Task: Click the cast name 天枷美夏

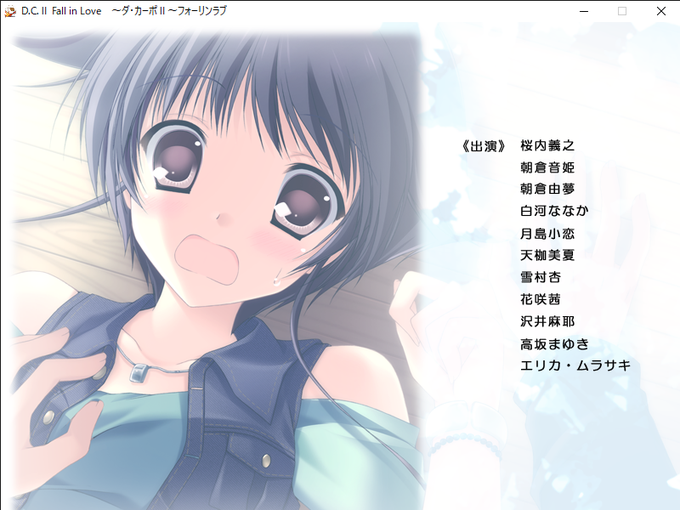Action: tap(547, 255)
